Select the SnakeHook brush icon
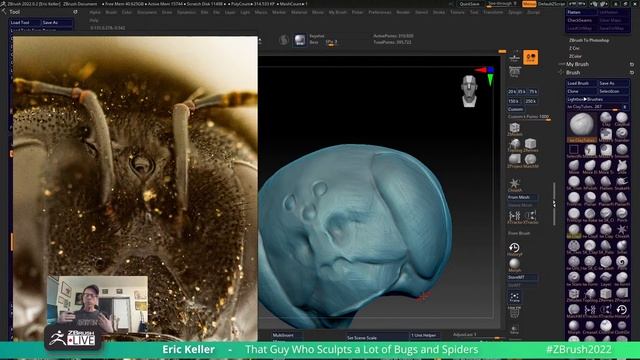Image resolution: width=640 pixels, height=360 pixels. click(622, 182)
